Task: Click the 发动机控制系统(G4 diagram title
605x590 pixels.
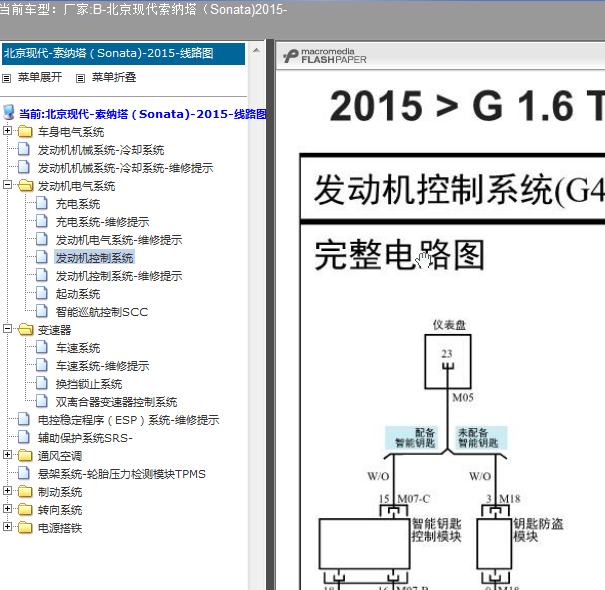Action: (x=459, y=189)
